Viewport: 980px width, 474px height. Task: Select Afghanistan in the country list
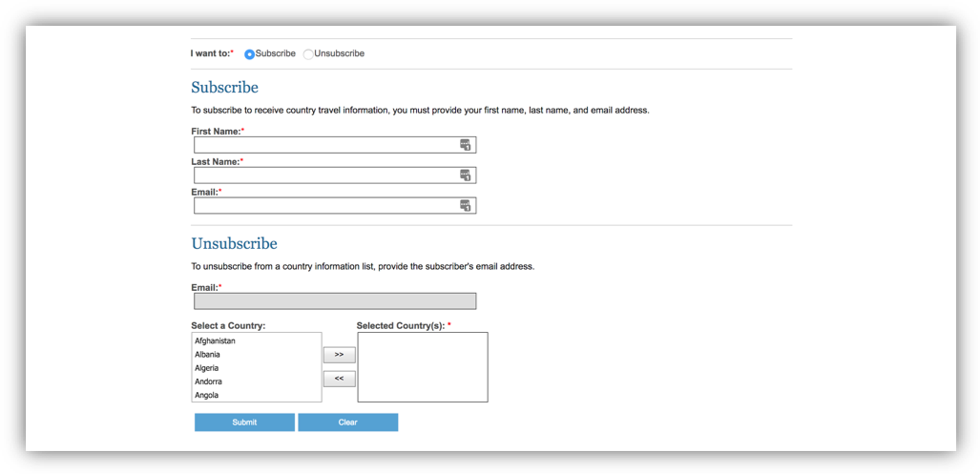(x=257, y=341)
